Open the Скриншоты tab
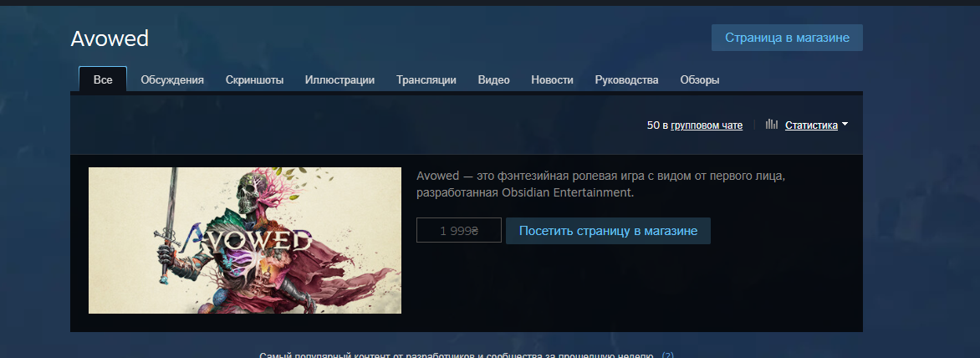The height and width of the screenshot is (358, 980). point(254,80)
